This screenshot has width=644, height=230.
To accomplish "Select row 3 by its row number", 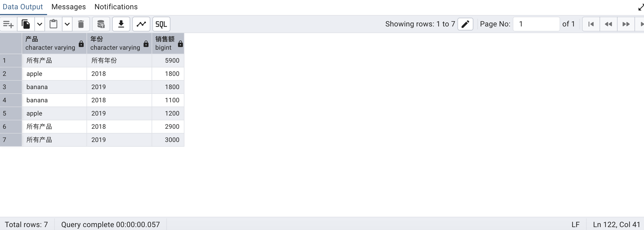I will 4,87.
